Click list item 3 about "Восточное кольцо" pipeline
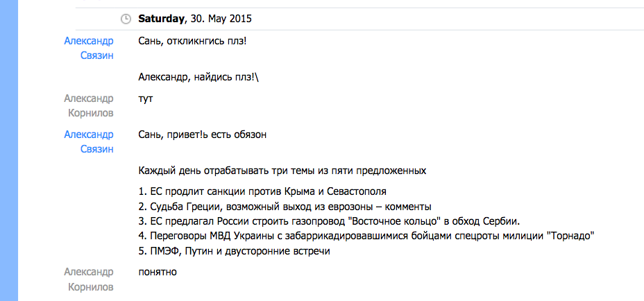Screen dimensions: 644x301 [329, 221]
